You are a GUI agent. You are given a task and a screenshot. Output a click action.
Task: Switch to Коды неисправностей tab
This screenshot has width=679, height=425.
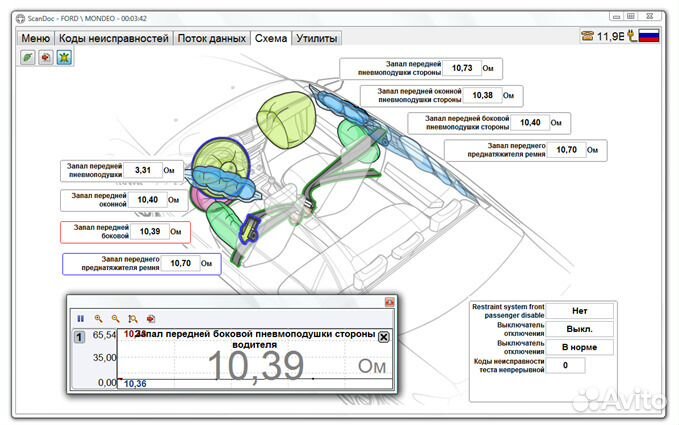113,38
